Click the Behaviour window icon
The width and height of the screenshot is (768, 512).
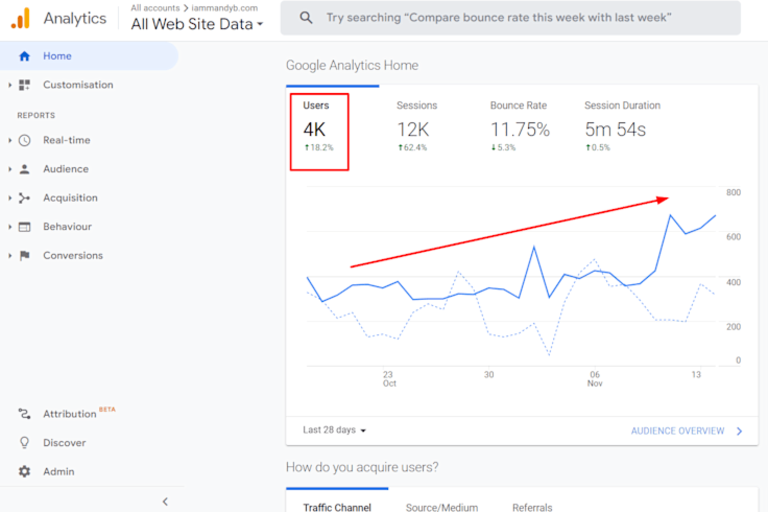pyautogui.click(x=24, y=227)
